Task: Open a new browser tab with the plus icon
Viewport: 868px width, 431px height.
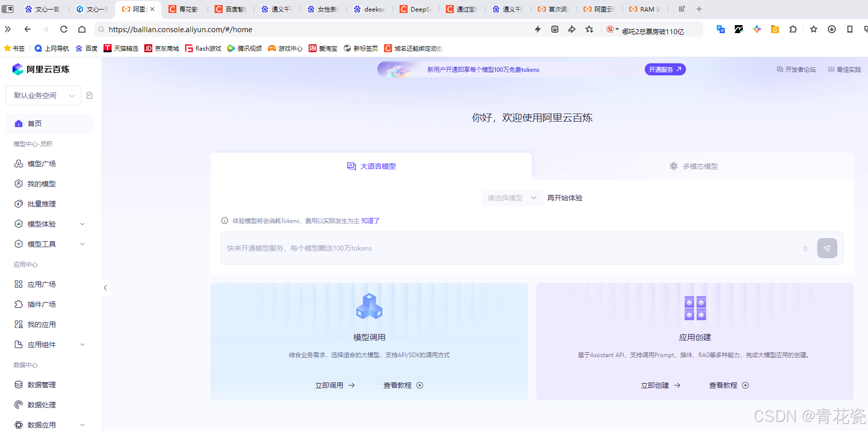Action: [699, 9]
